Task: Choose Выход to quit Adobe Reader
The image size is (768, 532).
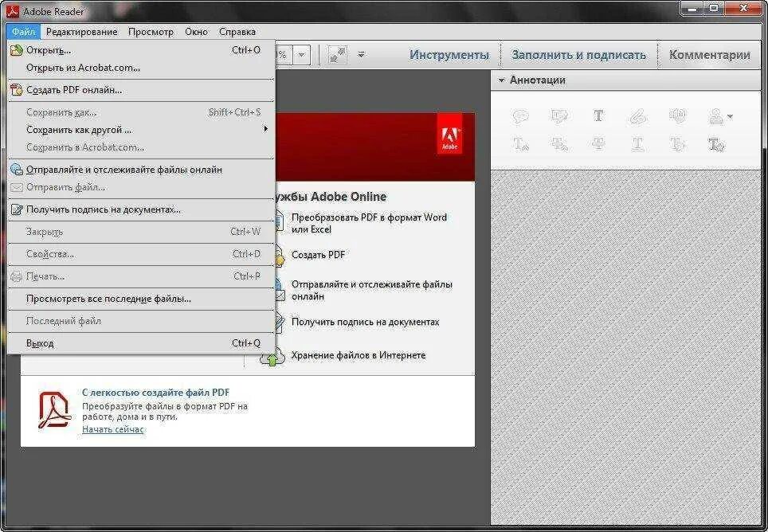Action: pyautogui.click(x=141, y=343)
